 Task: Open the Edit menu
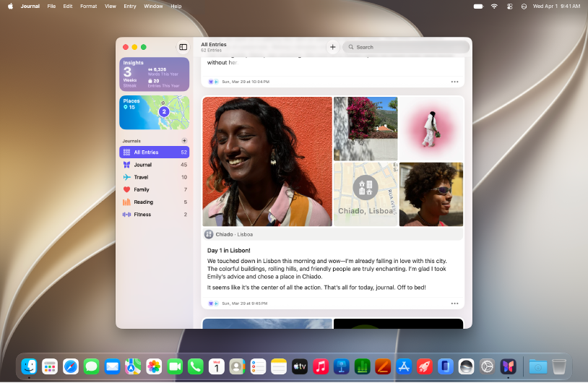(68, 6)
